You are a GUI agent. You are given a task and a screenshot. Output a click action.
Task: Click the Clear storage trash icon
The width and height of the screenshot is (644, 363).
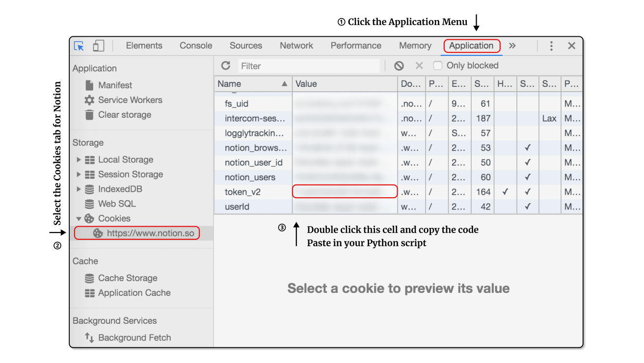tap(89, 115)
